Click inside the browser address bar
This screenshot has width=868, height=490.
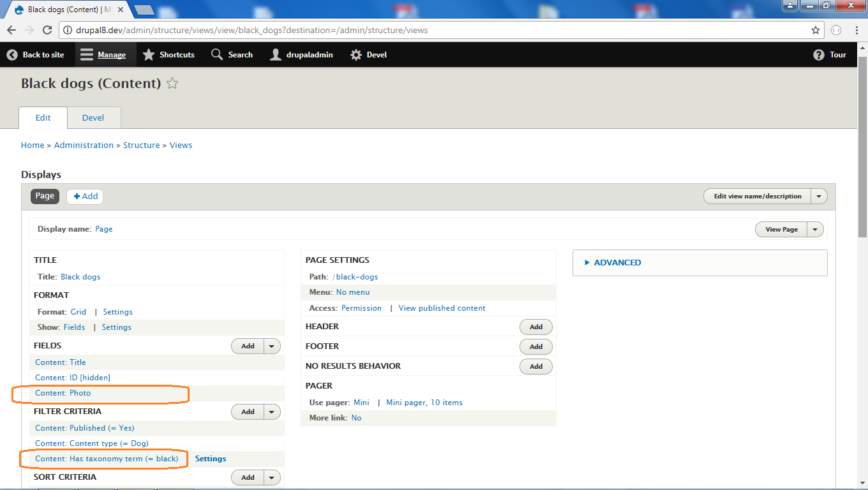point(383,29)
